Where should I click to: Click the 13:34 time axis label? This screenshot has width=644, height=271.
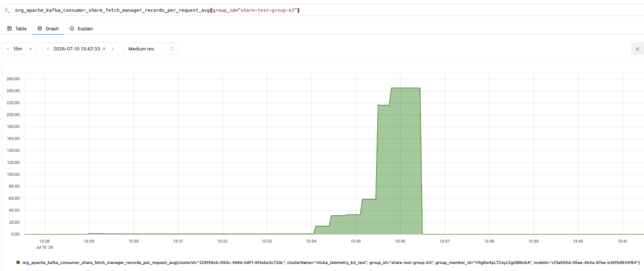click(x=311, y=241)
